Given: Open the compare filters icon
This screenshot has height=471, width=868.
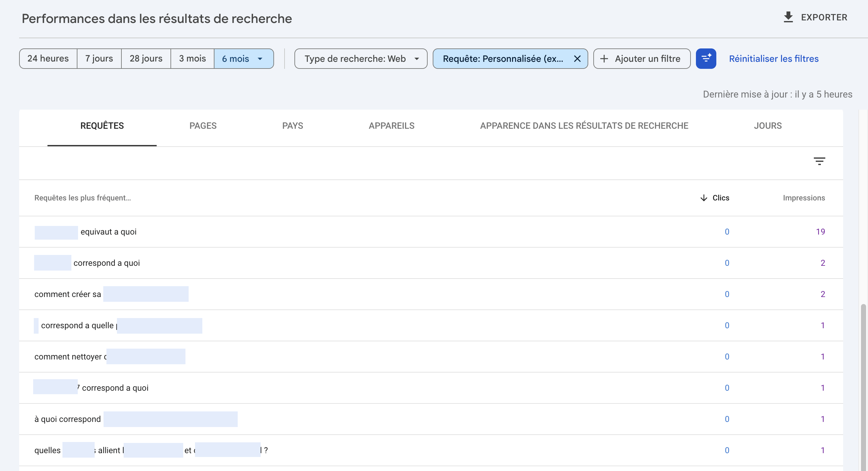Looking at the screenshot, I should 706,58.
